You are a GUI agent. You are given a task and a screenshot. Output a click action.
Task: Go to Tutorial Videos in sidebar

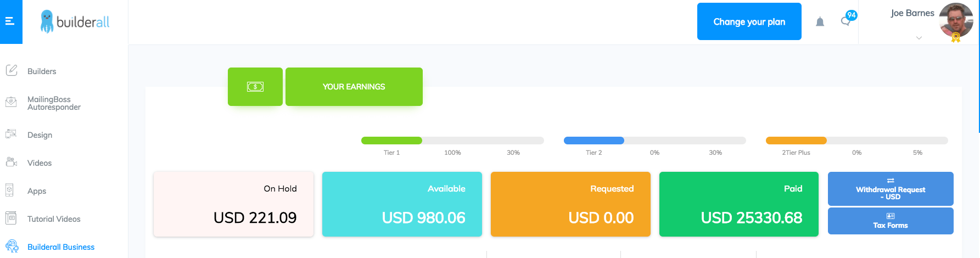click(54, 219)
